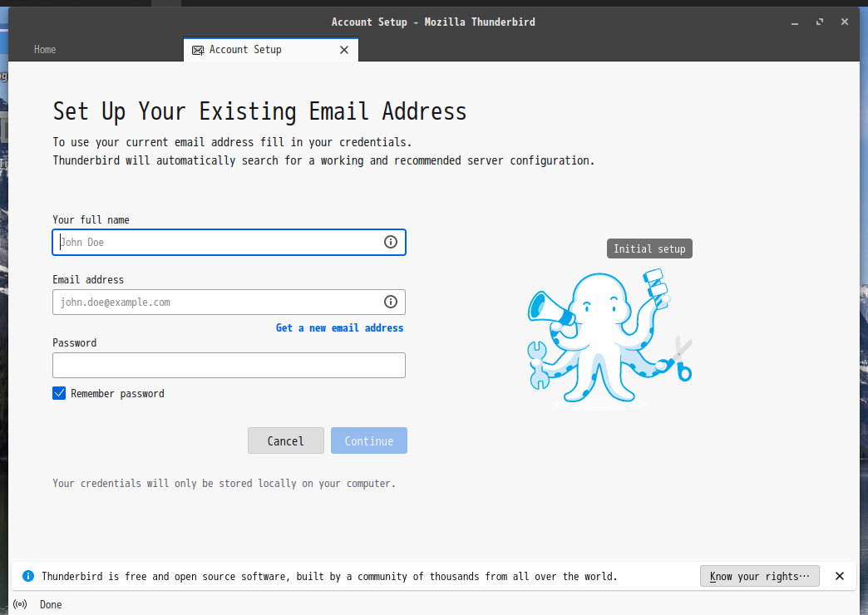Click the Continue button
The width and height of the screenshot is (868, 615).
pos(368,440)
